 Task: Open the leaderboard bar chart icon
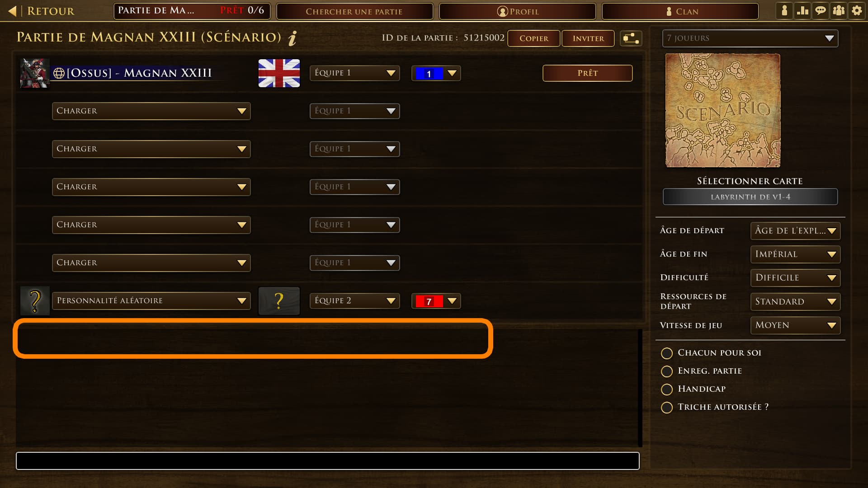tap(802, 11)
